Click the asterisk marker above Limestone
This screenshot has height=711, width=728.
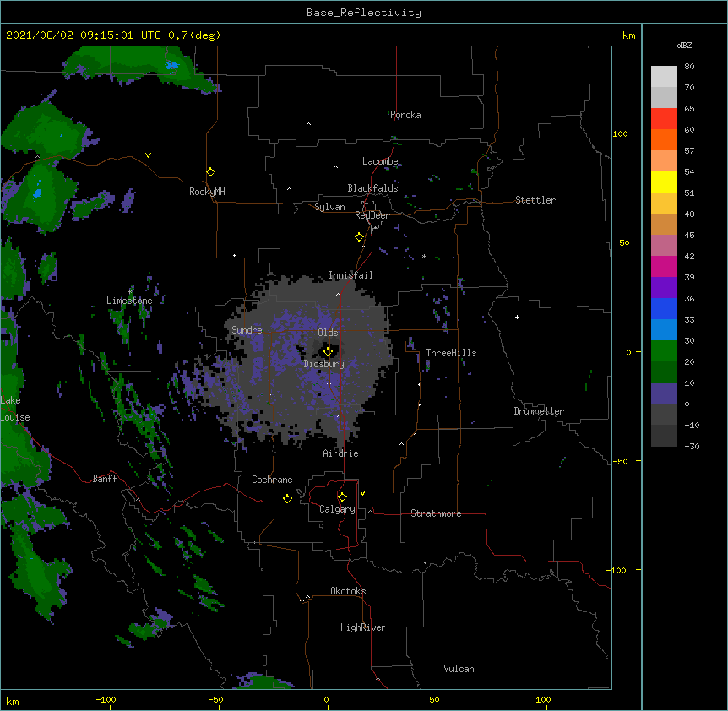point(129,292)
